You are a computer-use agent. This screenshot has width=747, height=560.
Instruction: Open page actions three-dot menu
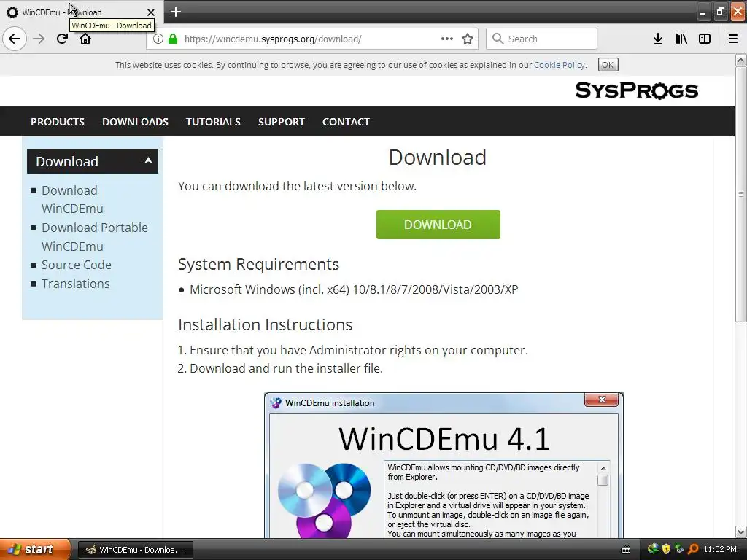(x=447, y=39)
